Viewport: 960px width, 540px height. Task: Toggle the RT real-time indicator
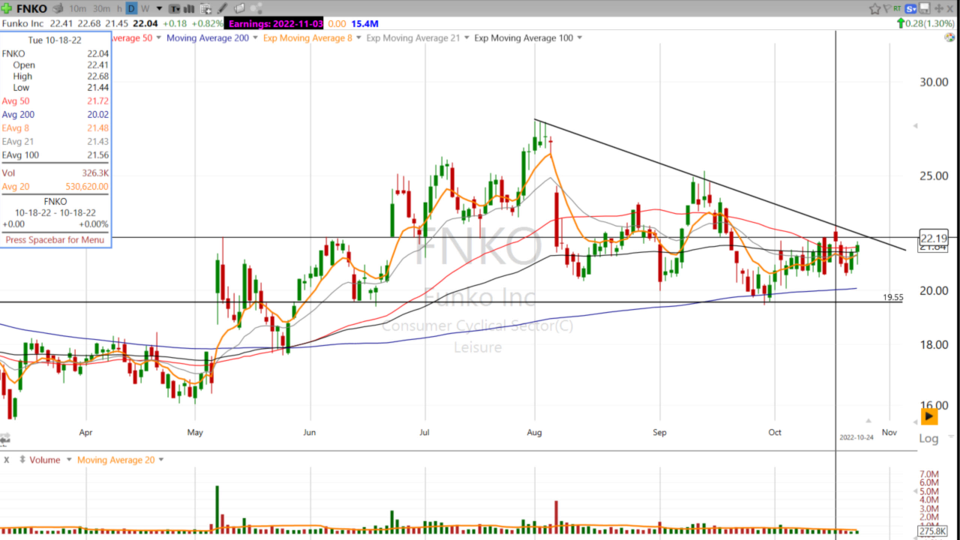[897, 9]
